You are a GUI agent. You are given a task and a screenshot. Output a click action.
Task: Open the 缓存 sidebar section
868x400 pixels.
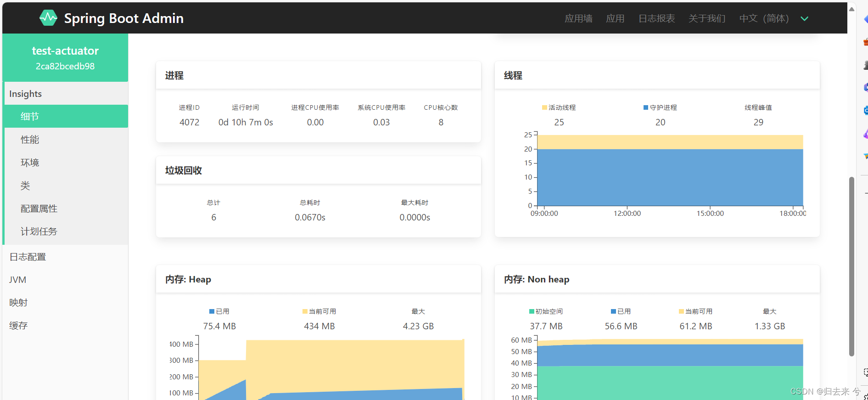(x=65, y=326)
